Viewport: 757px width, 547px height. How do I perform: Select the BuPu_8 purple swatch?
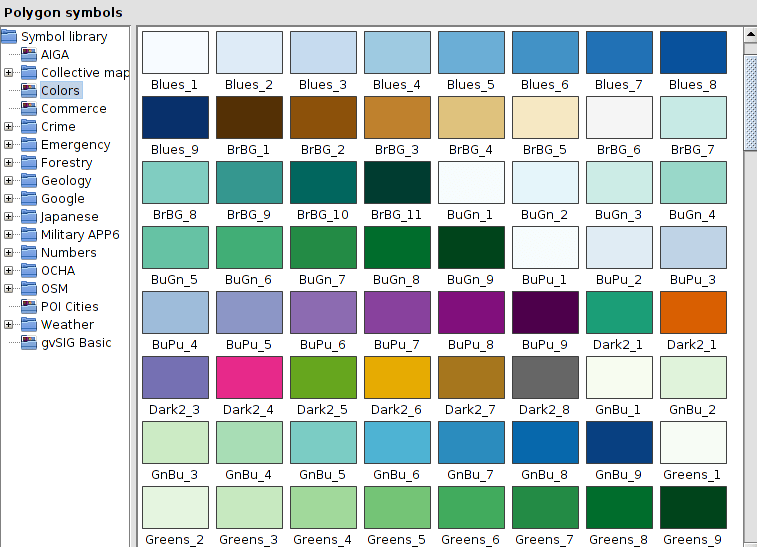coord(471,312)
